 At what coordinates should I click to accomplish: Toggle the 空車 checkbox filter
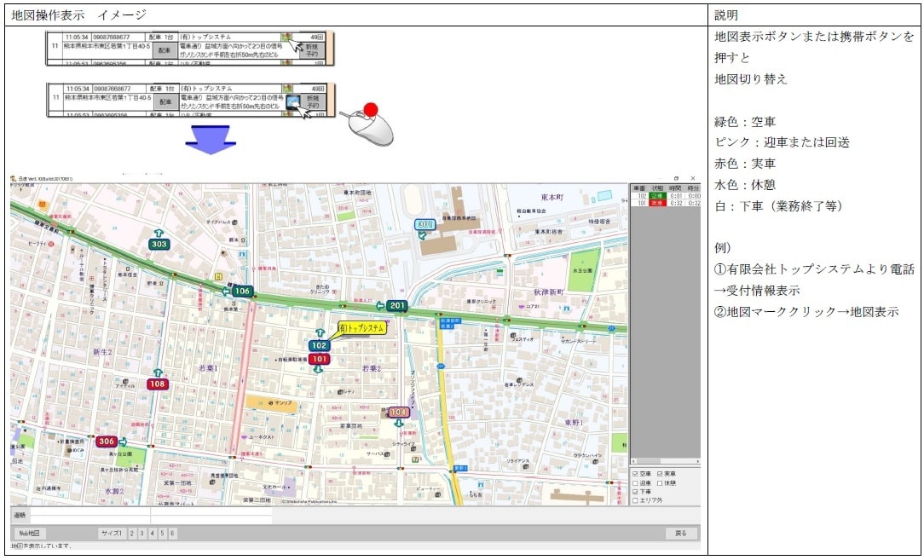(x=635, y=474)
